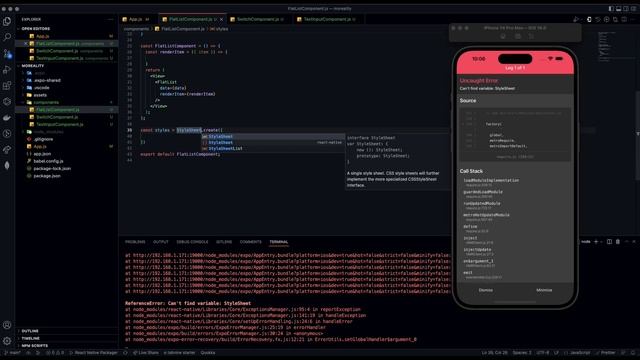The width and height of the screenshot is (640, 360).
Task: Toggle primary sidebar layout icon in title bar
Action: pyautogui.click(x=611, y=9)
